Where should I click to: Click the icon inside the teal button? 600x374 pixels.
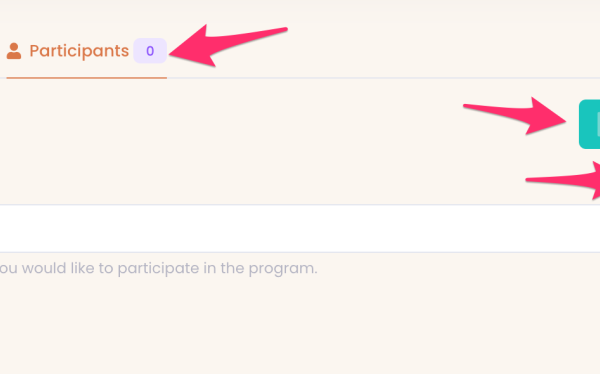click(x=598, y=124)
